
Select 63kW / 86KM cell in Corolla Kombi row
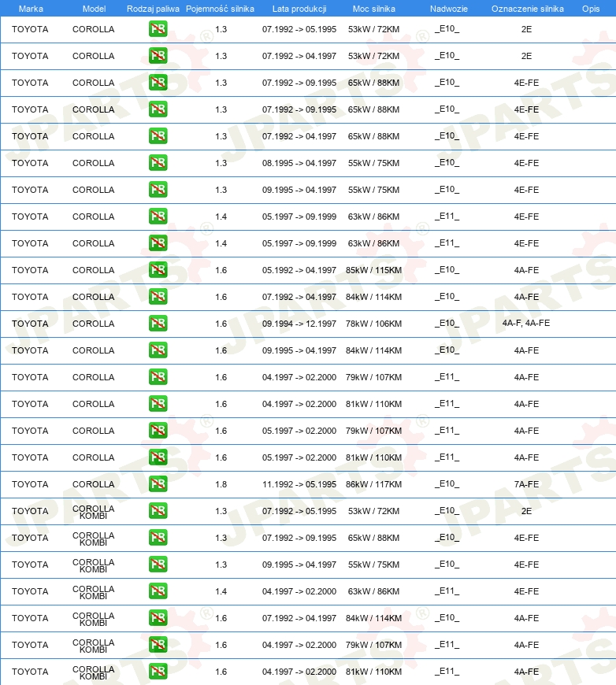pyautogui.click(x=373, y=591)
